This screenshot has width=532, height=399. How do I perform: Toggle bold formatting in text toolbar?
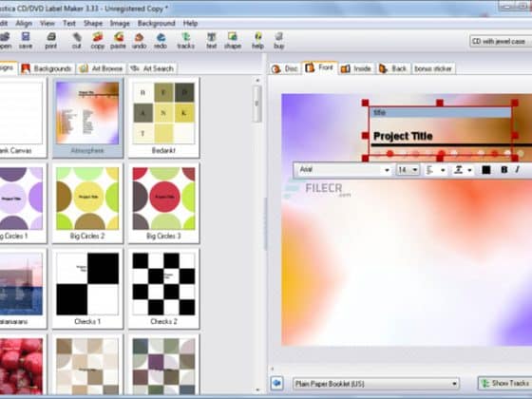coord(504,170)
